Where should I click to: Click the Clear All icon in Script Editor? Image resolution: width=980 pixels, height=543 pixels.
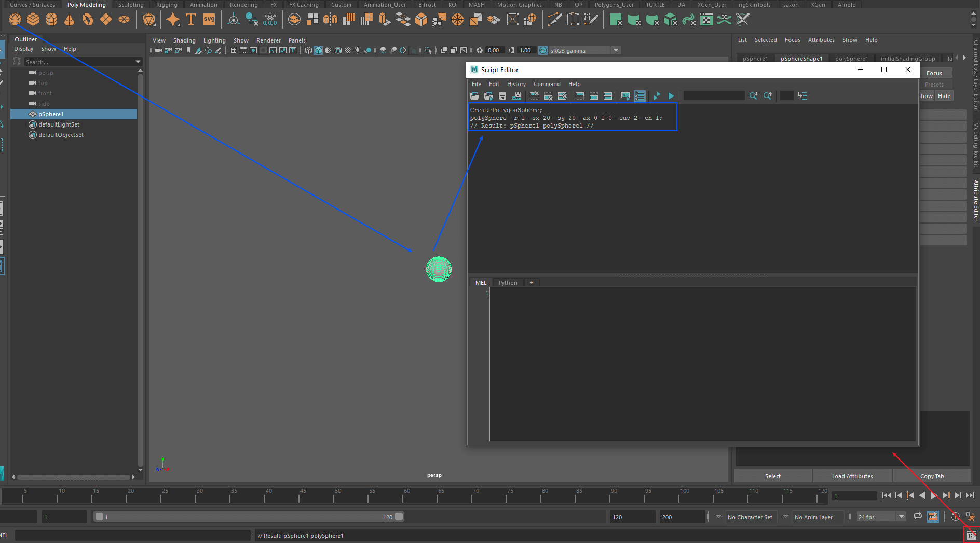(x=562, y=96)
